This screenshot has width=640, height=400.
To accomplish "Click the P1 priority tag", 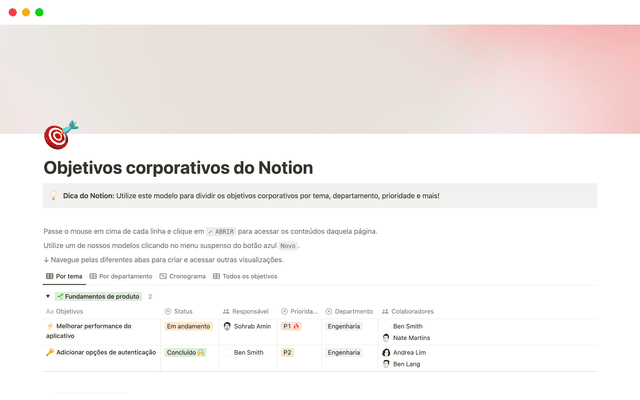I will click(291, 326).
